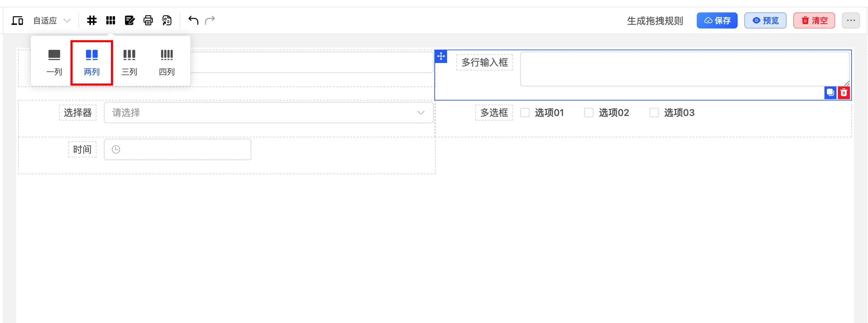Open the grid layout icon in the toolbar

(91, 20)
